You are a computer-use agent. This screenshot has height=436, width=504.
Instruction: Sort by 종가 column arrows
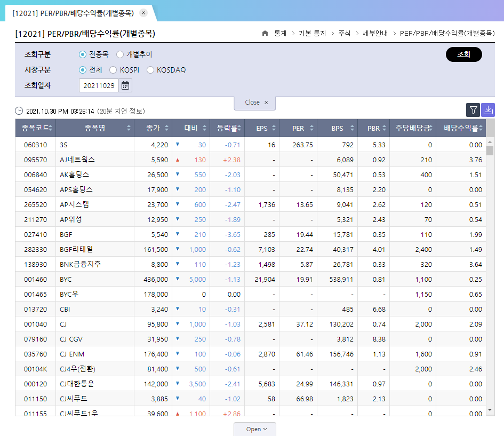166,128
